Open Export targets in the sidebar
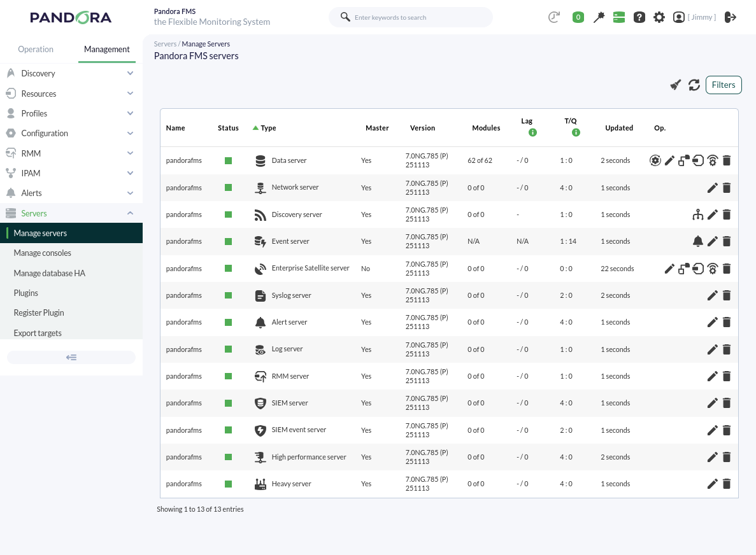 coord(71,333)
